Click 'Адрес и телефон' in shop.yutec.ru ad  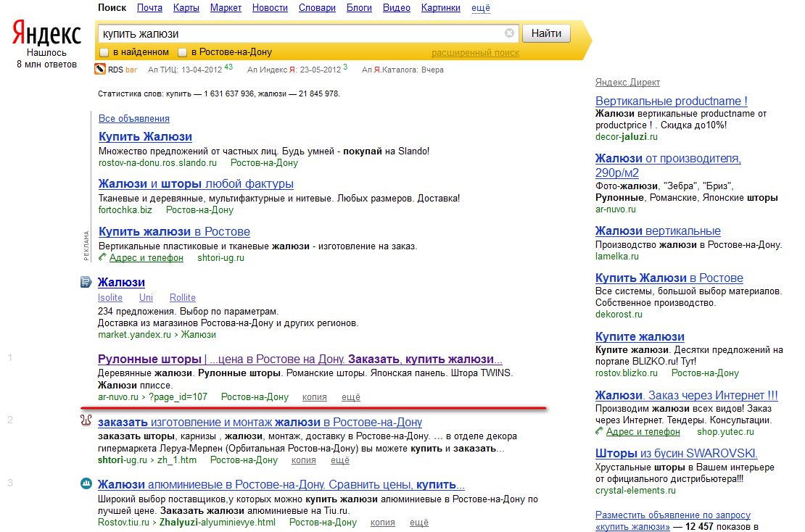pyautogui.click(x=643, y=431)
